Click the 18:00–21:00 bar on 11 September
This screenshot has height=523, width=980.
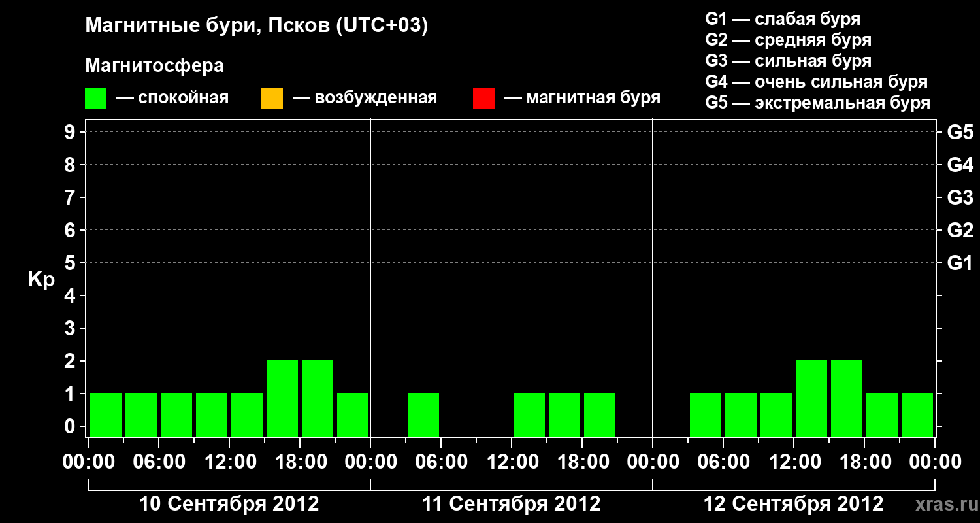(x=600, y=414)
